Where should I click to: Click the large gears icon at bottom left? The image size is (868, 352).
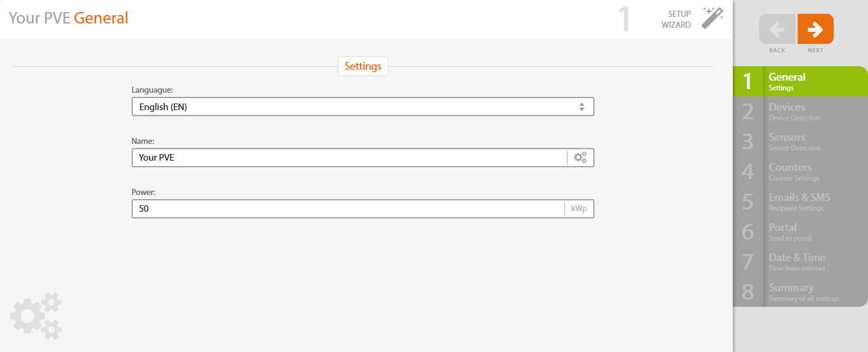pyautogui.click(x=37, y=315)
